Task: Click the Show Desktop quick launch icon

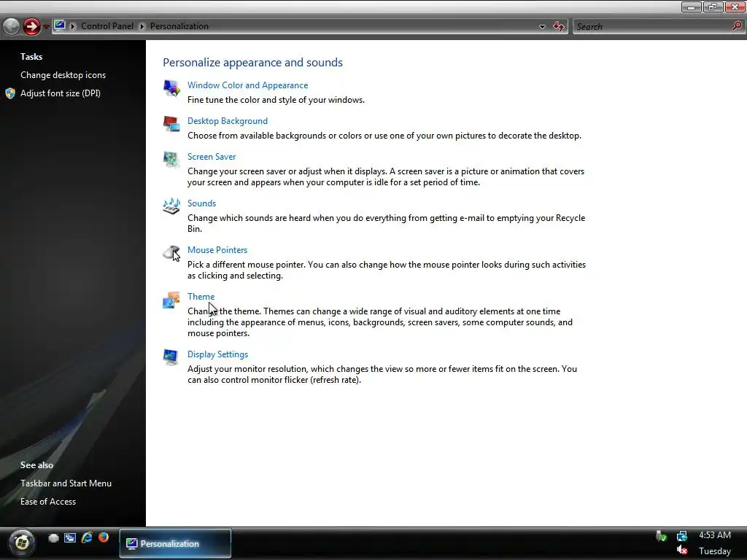Action: (53, 538)
